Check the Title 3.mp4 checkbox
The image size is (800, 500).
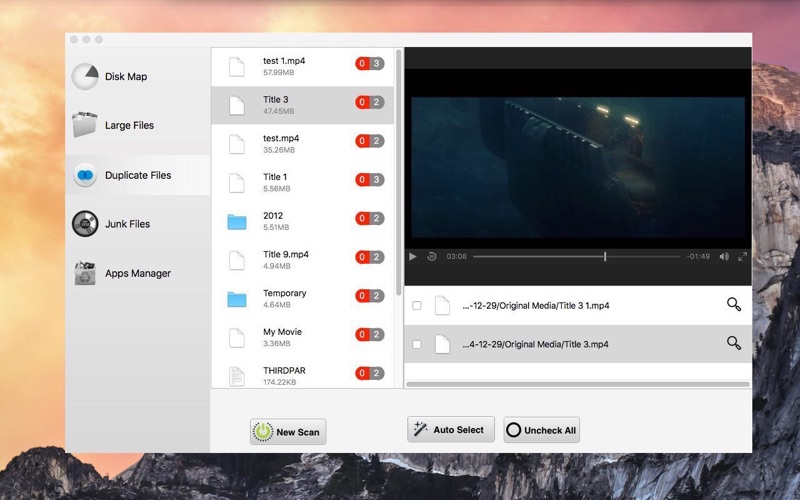click(x=417, y=344)
